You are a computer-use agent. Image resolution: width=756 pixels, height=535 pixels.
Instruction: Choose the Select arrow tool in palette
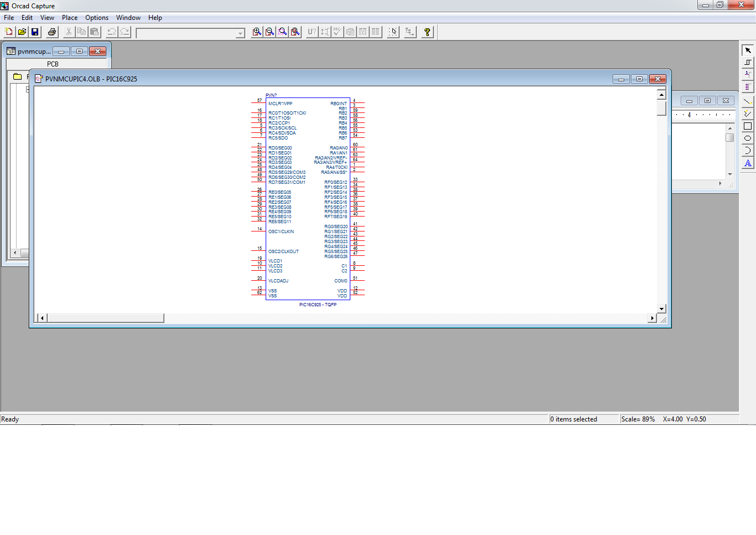point(748,50)
